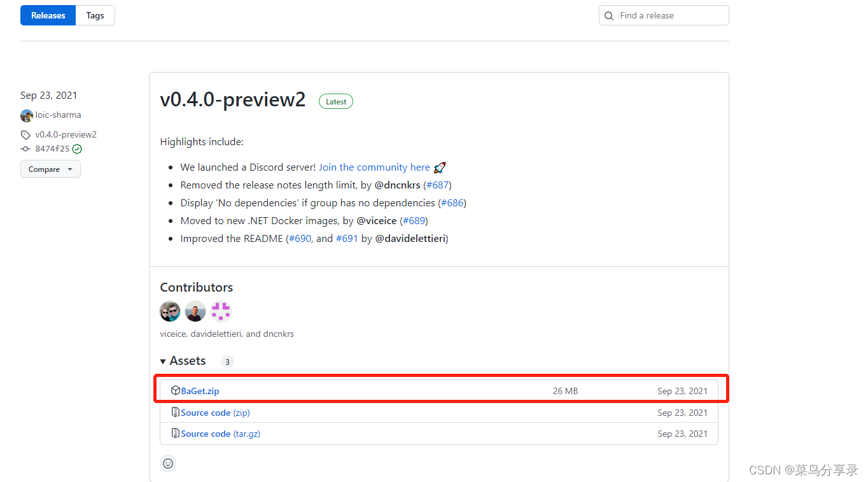Open pull request #690
The height and width of the screenshot is (482, 868).
[x=300, y=239]
